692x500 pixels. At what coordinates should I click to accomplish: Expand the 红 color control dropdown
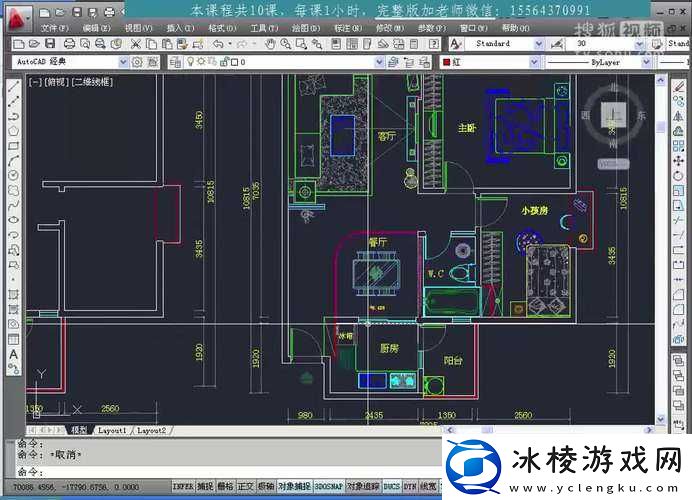(534, 62)
